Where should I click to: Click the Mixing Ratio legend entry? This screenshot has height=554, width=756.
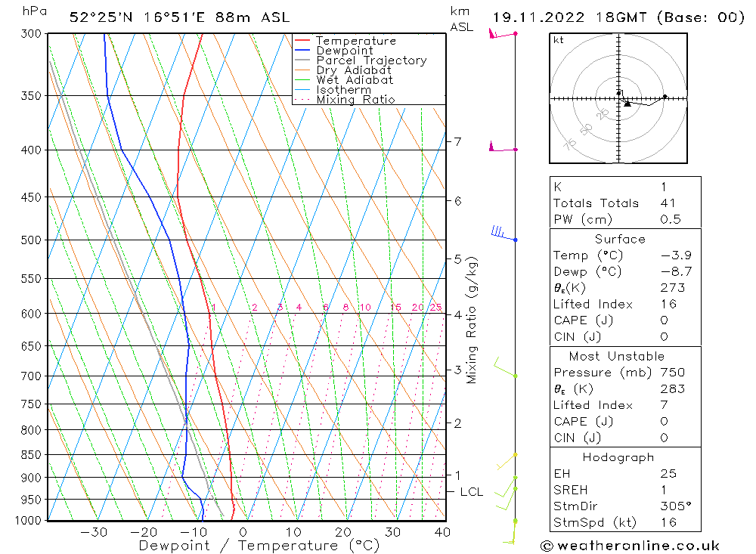click(355, 99)
